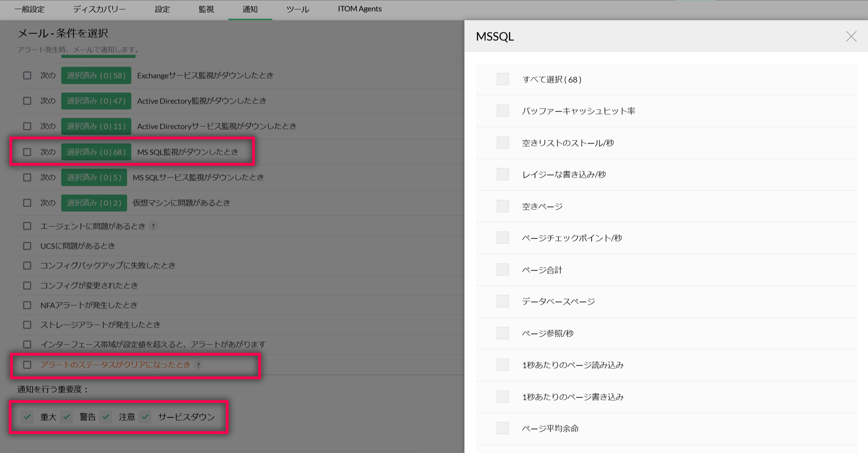Select the page life expectancy checkbox
This screenshot has height=453, width=868.
coord(503,428)
